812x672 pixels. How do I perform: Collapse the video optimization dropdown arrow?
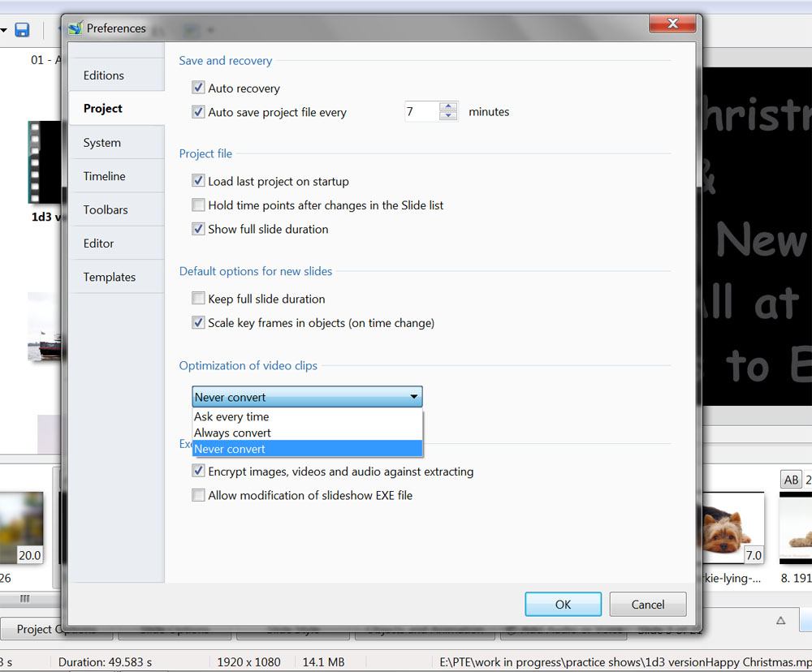point(414,397)
